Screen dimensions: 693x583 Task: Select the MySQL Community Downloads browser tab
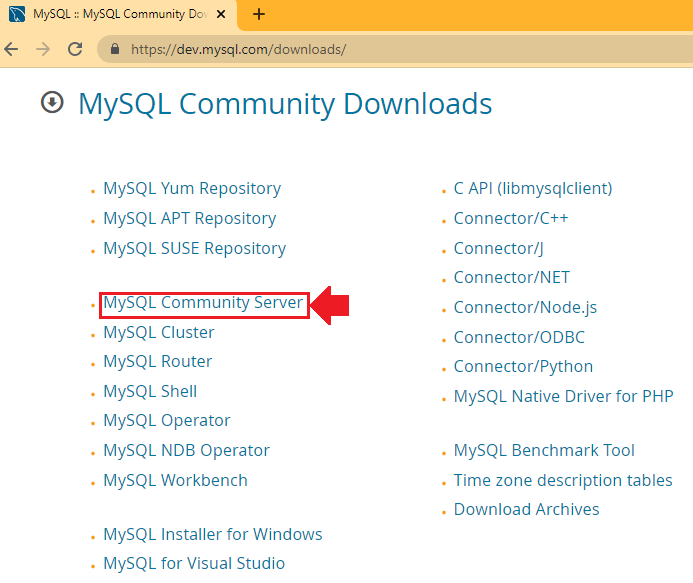point(110,15)
